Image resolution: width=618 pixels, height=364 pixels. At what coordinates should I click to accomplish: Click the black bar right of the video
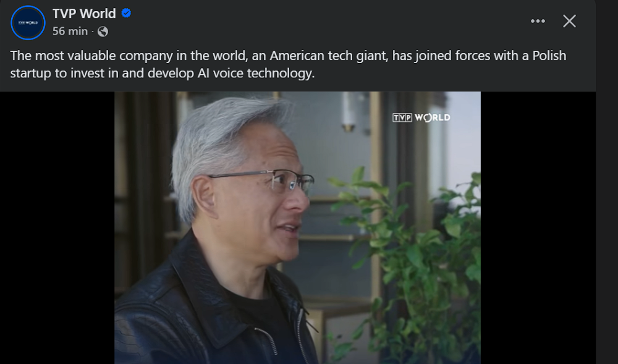point(538,227)
